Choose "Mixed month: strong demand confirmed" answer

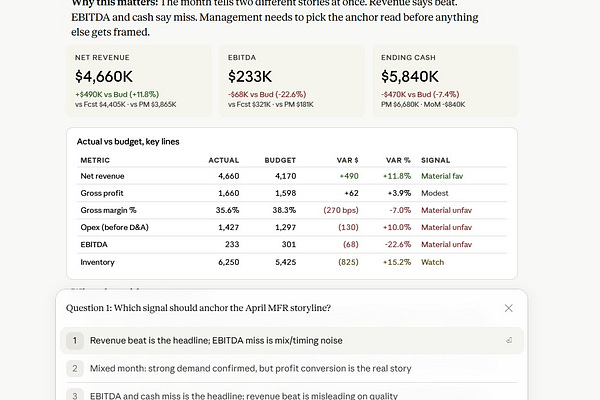(251, 368)
